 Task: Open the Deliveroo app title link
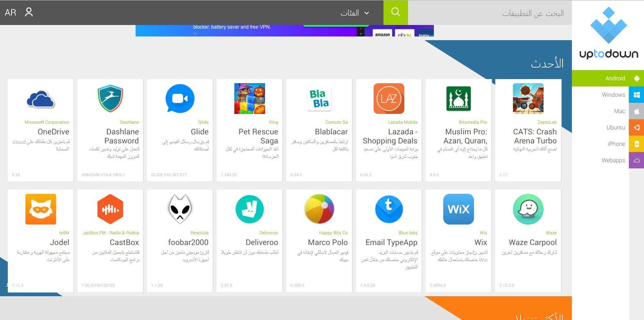[262, 243]
